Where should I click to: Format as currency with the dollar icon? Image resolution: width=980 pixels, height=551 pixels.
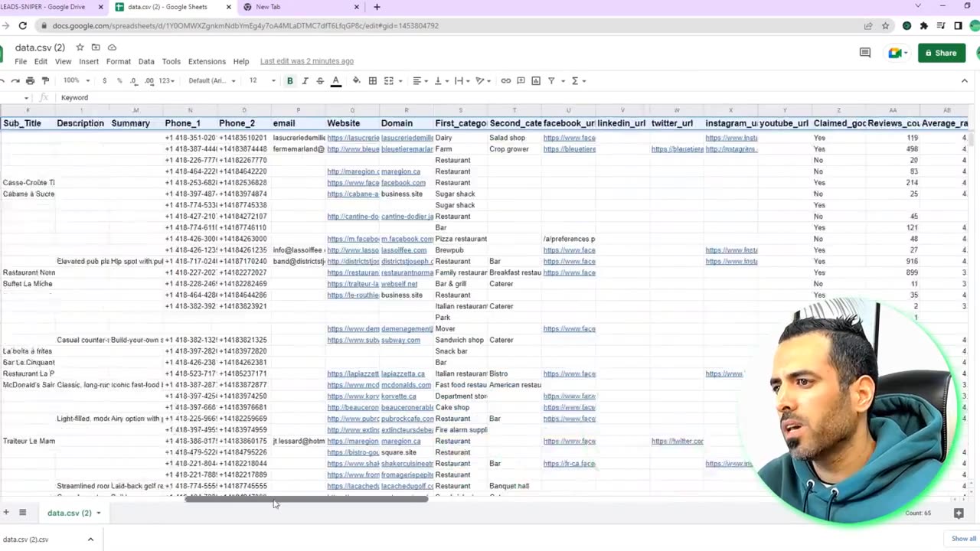tap(104, 80)
